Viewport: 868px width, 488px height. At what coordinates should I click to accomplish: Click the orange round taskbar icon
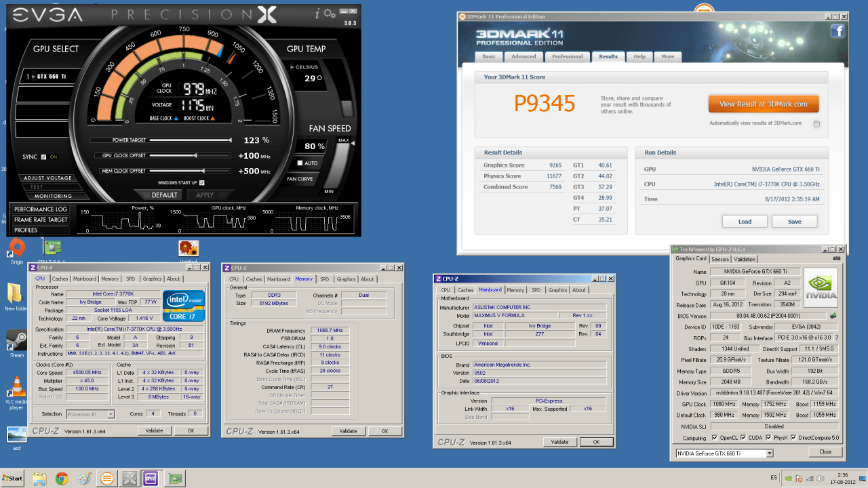pyautogui.click(x=106, y=479)
